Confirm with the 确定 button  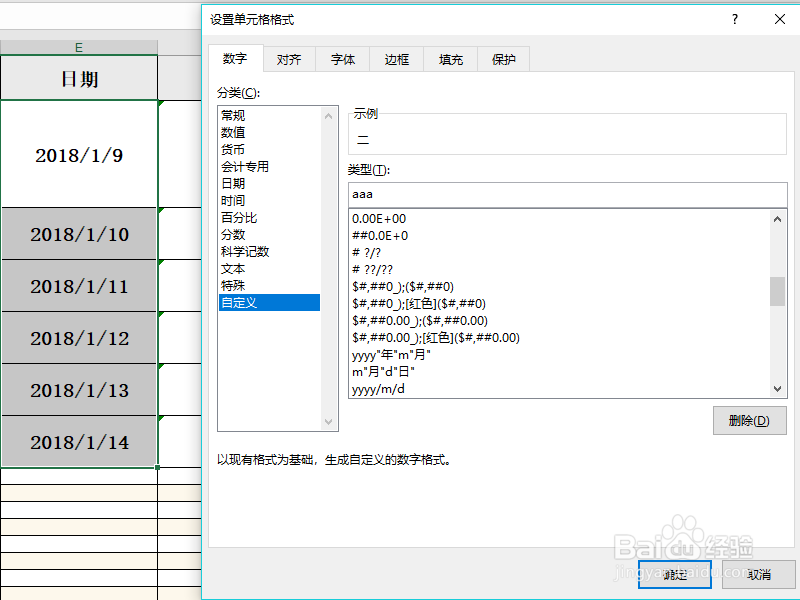tap(674, 575)
